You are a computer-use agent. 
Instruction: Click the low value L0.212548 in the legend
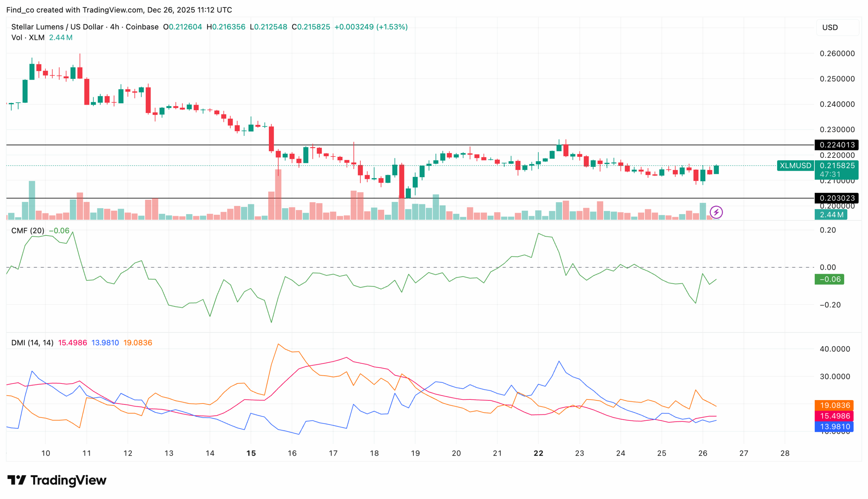point(268,27)
